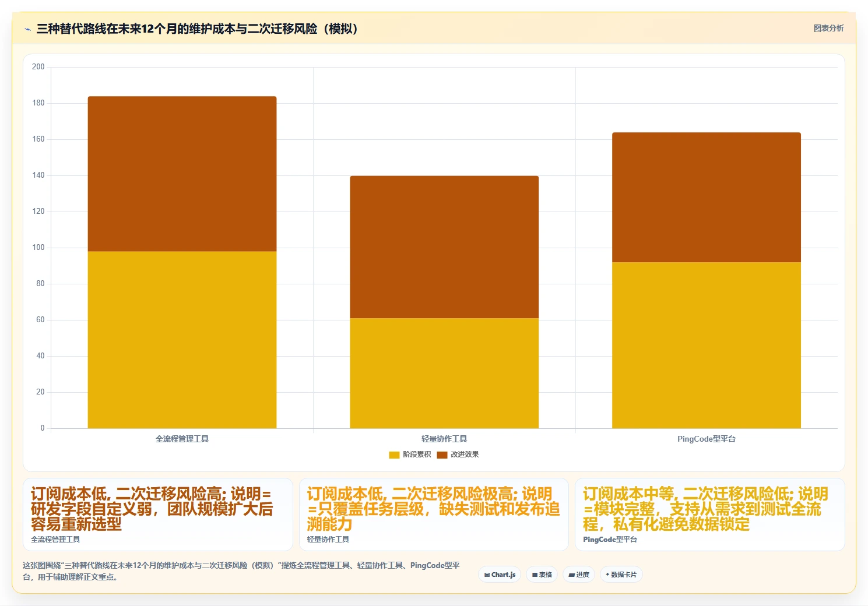Image resolution: width=868 pixels, height=606 pixels.
Task: Click the brown bar segment for 全流程管理工具
Action: tap(182, 174)
